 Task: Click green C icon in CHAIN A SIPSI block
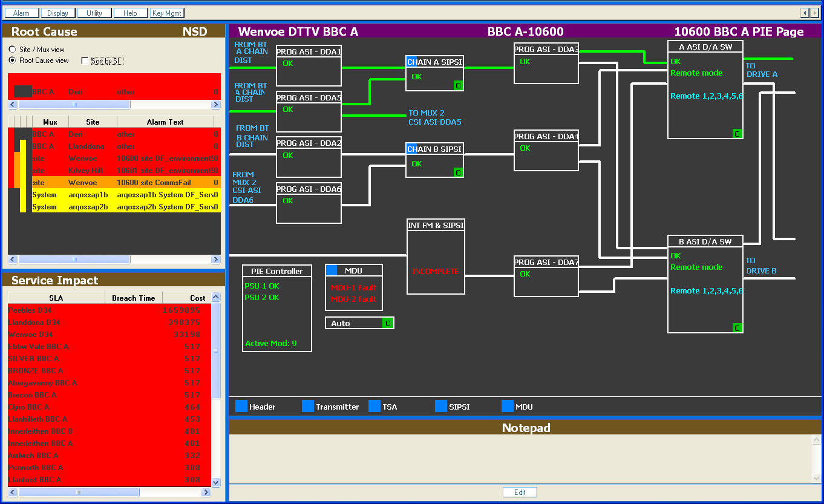click(459, 86)
